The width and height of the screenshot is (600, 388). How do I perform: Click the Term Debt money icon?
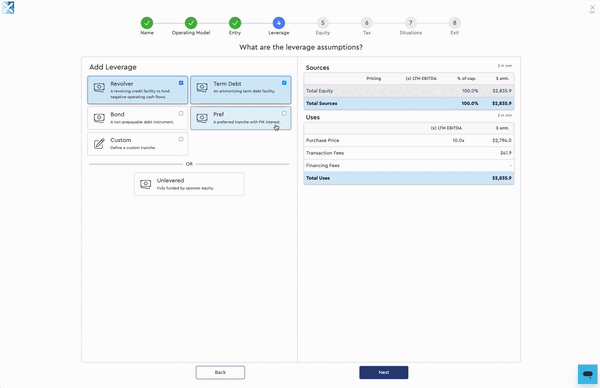[202, 88]
